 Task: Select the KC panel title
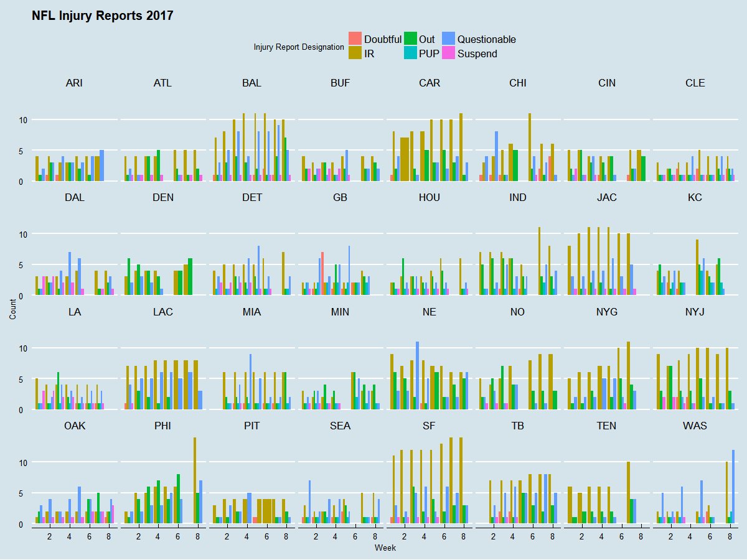(696, 197)
